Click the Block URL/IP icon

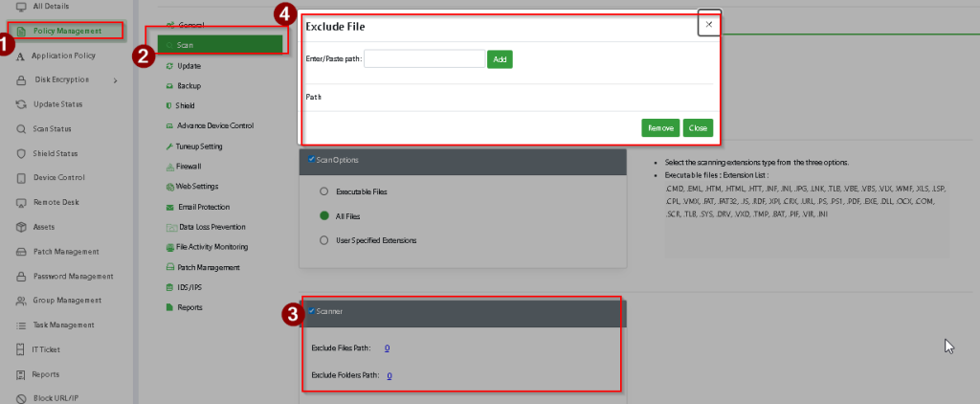click(x=21, y=398)
